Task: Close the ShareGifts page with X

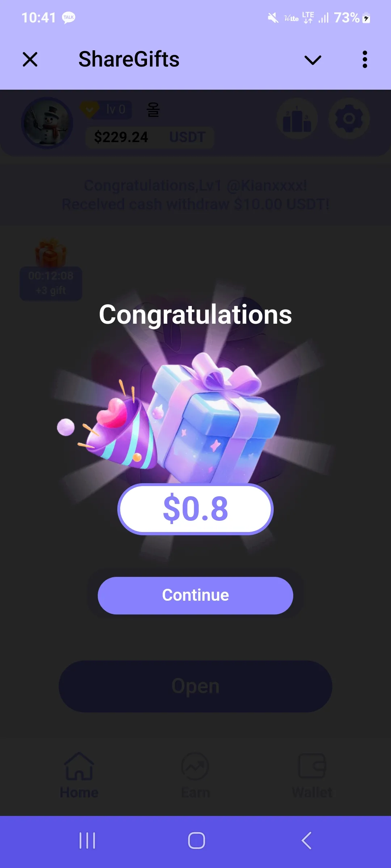Action: tap(30, 59)
